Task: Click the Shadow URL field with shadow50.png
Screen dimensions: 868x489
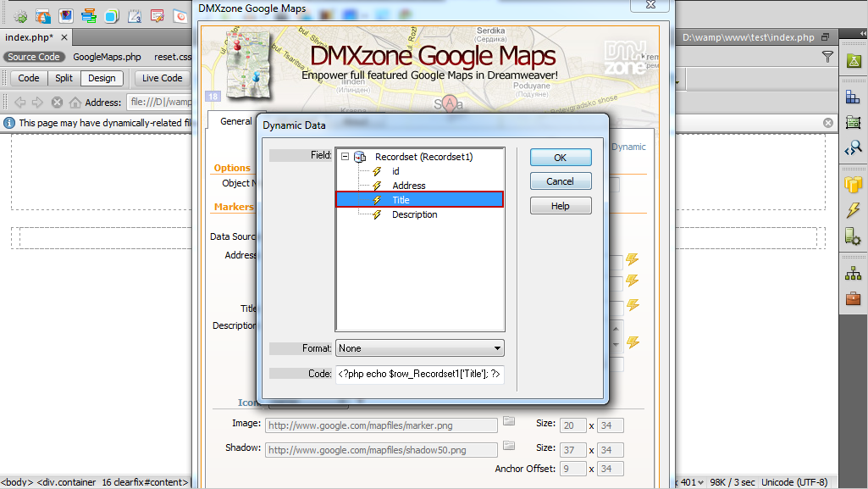Action: (381, 450)
